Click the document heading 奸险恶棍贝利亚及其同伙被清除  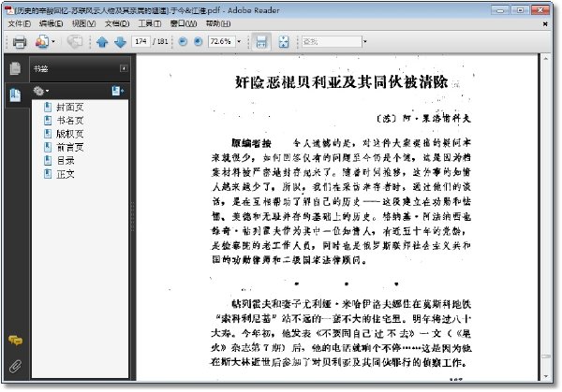click(341, 82)
